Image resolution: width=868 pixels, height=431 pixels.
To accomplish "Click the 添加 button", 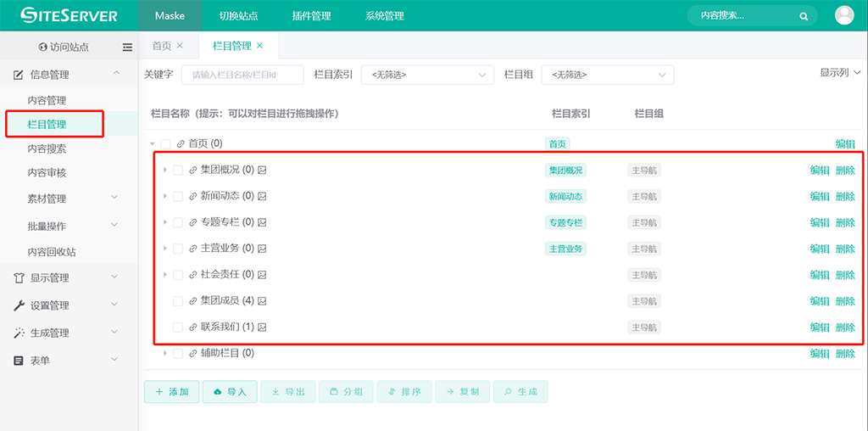I will pos(171,391).
